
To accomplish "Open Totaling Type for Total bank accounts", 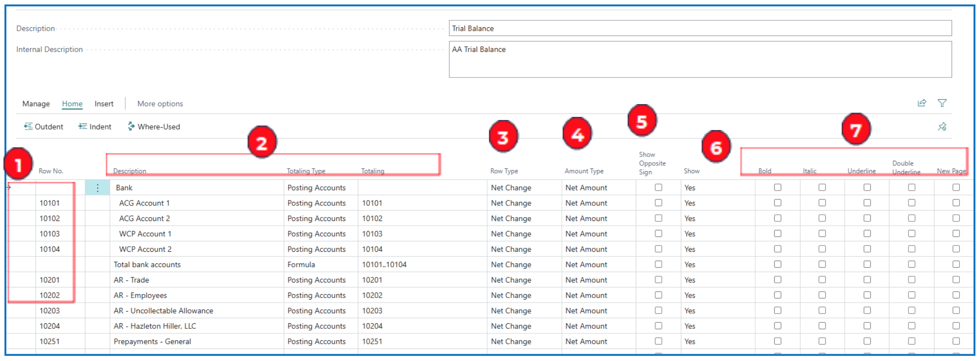I will [x=320, y=265].
